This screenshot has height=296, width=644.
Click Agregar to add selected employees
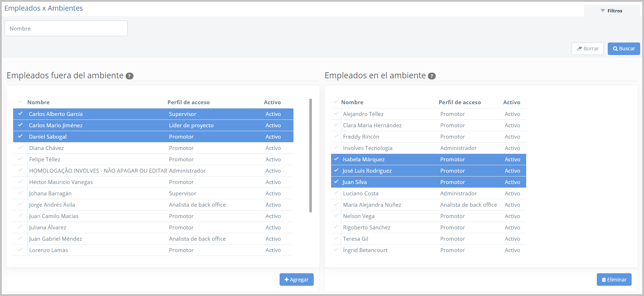click(x=296, y=279)
